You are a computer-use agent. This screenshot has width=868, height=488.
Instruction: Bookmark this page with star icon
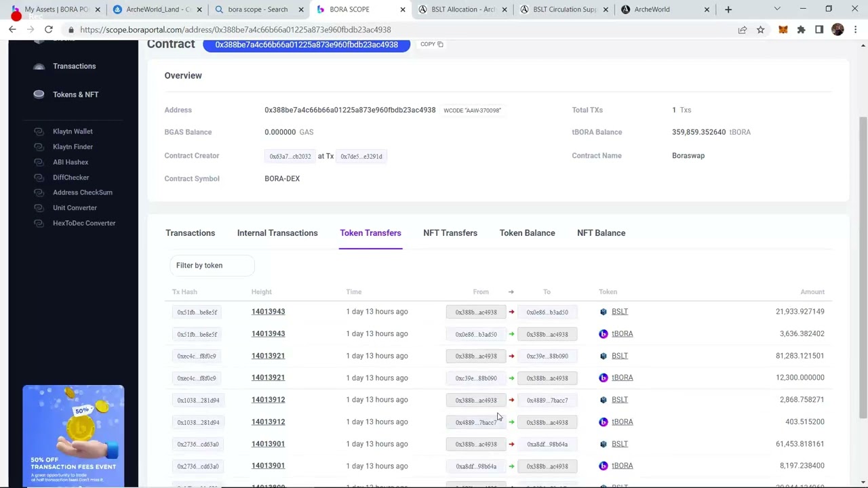click(761, 30)
